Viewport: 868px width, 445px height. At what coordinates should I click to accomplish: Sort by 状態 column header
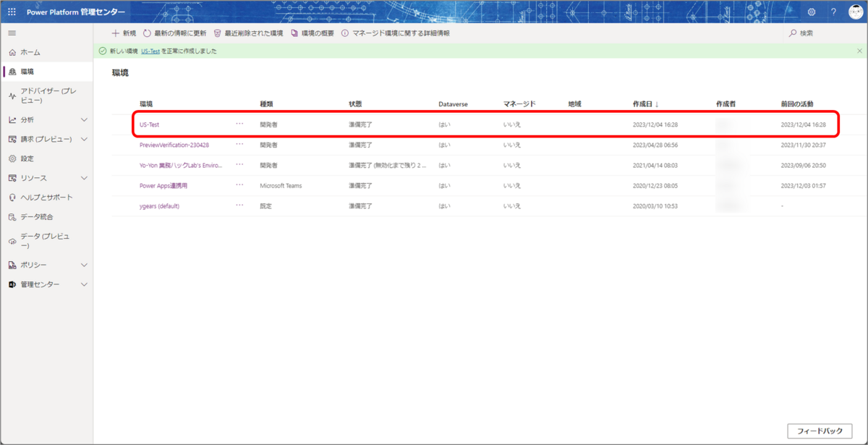pyautogui.click(x=355, y=104)
